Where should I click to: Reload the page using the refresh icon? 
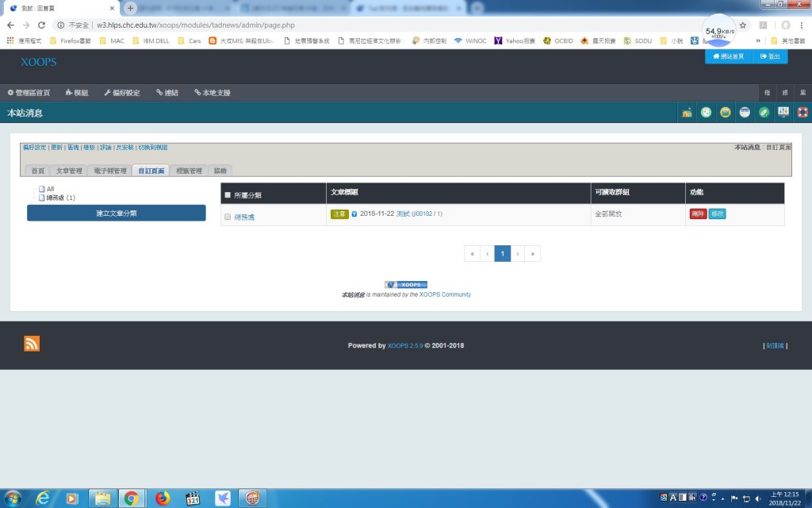pos(44,25)
